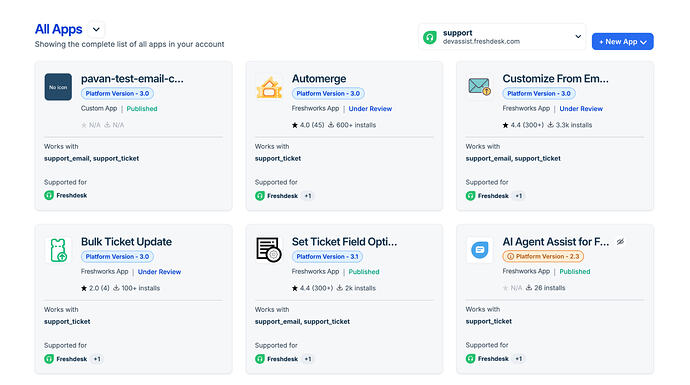This screenshot has height=385, width=690.
Task: Click the star rating icon on Automerge
Action: 295,125
